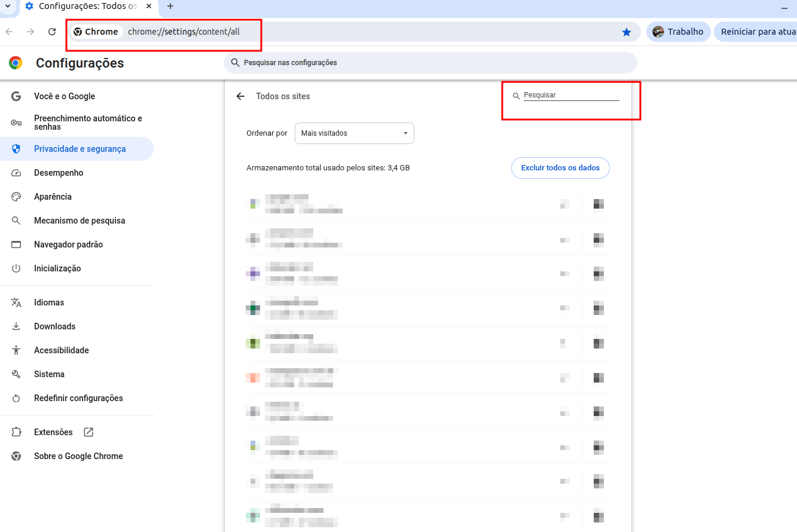The width and height of the screenshot is (797, 532).
Task: Click the Extensões external link icon
Action: [88, 432]
